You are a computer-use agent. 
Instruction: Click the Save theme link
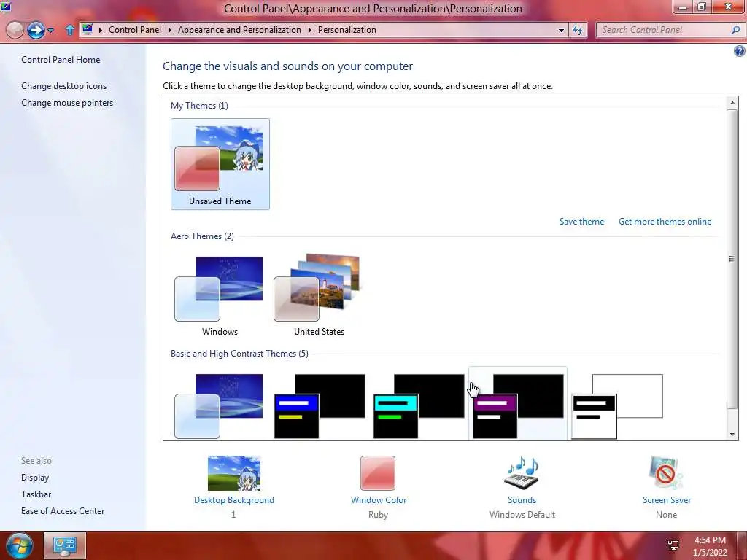581,222
